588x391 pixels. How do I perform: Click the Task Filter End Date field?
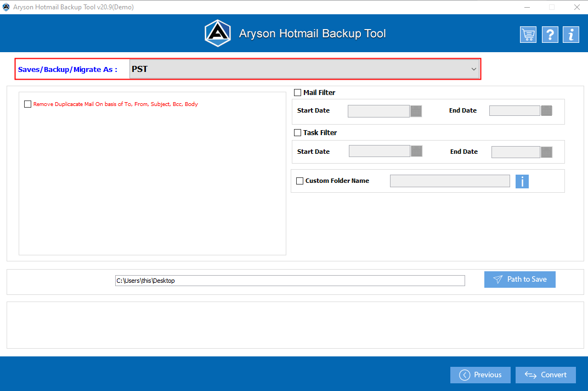pyautogui.click(x=516, y=152)
